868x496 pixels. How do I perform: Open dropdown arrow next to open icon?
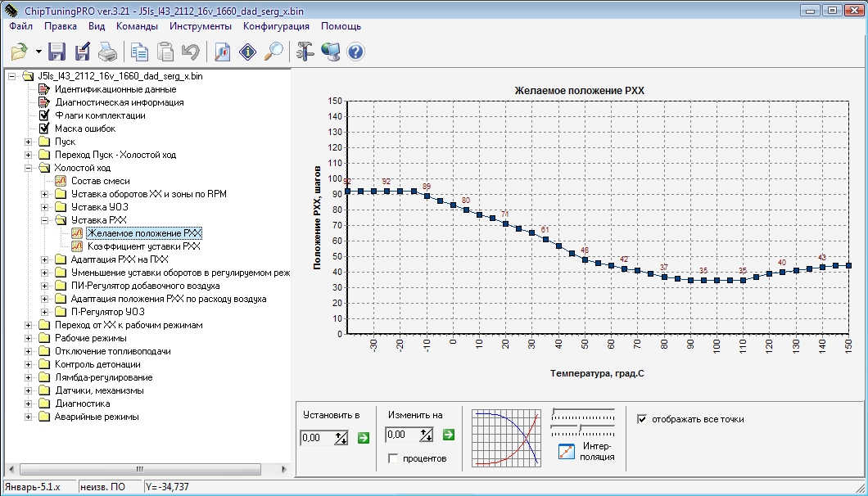coord(38,52)
